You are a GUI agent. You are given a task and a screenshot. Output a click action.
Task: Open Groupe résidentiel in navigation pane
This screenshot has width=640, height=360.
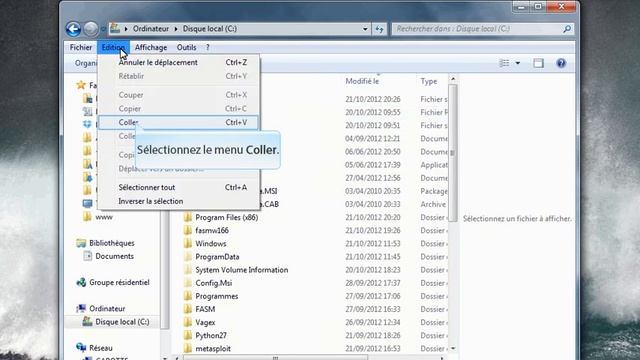(119, 282)
